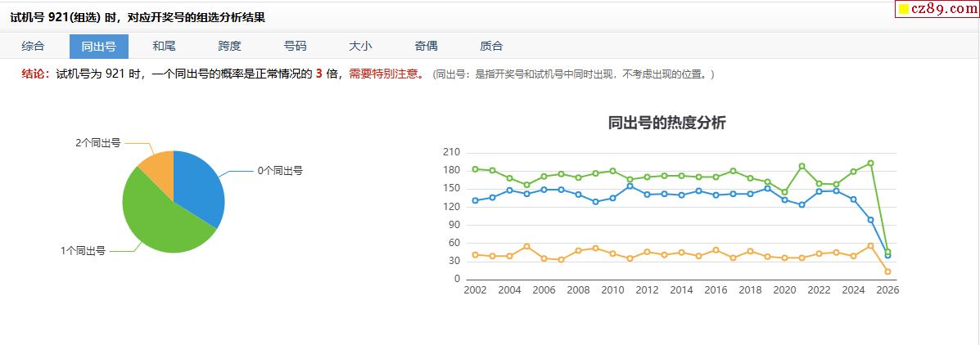Click the yellow square beside cz89.com

coord(904,10)
